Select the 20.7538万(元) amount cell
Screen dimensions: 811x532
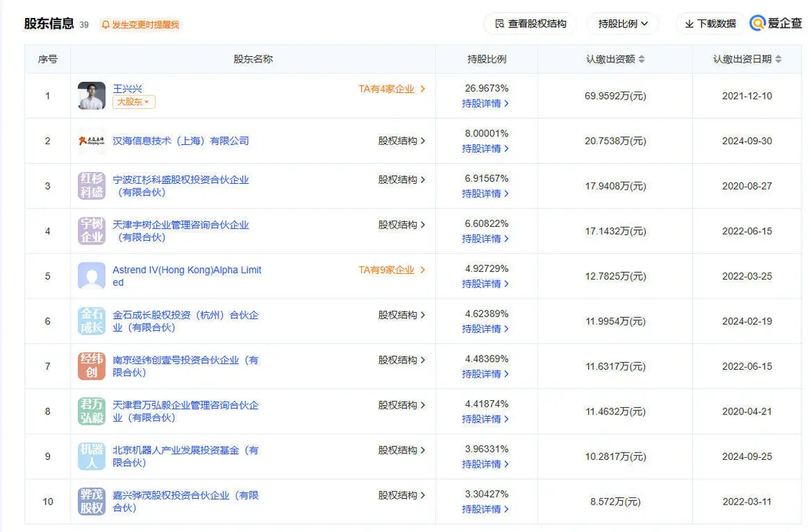tap(616, 141)
